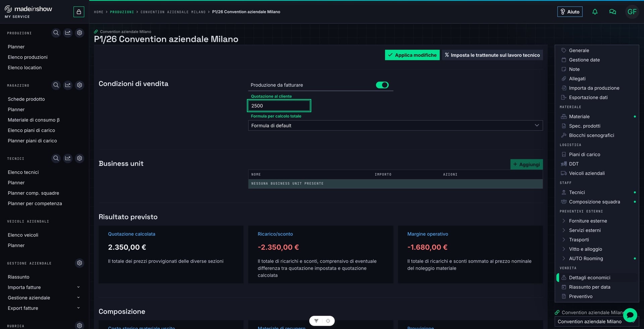Open Produzioni settings gear

point(79,33)
